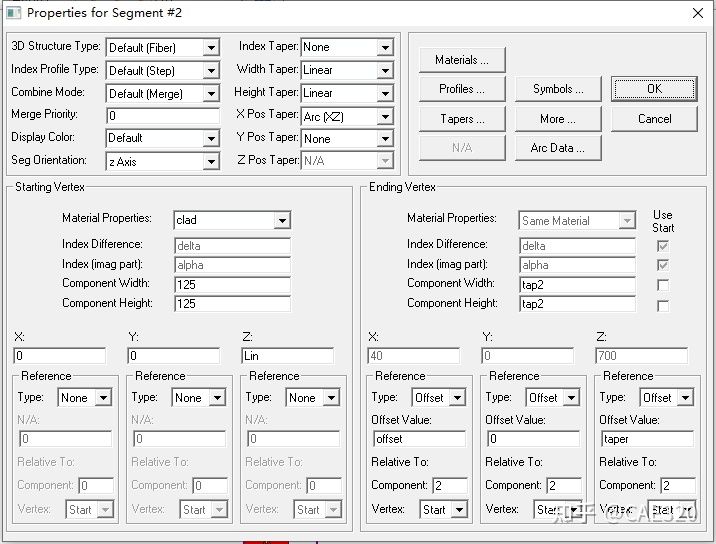
Task: Enable Use Start checkbox for Component Width
Action: (663, 285)
